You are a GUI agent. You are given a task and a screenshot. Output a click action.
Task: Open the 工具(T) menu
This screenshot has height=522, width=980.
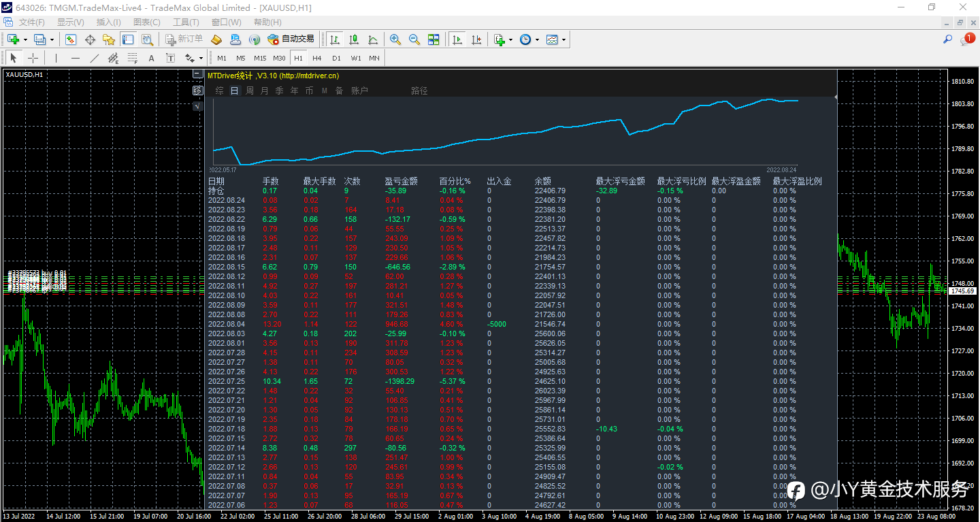pos(185,22)
